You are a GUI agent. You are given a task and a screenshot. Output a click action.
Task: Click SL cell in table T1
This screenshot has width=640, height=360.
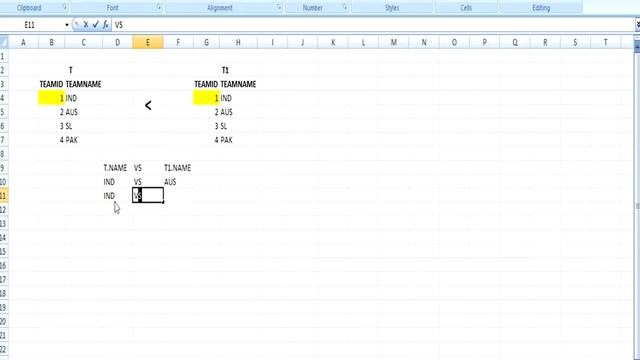coord(238,126)
